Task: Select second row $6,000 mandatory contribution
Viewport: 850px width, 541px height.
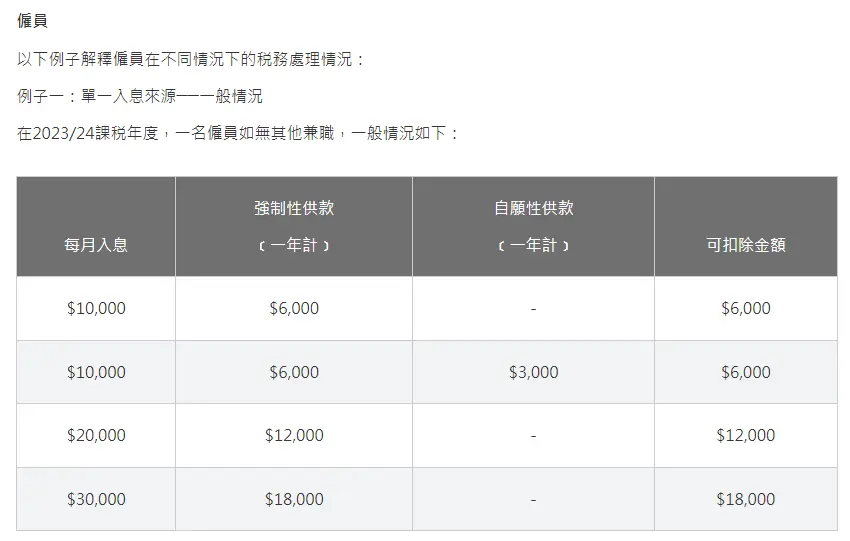Action: 294,372
